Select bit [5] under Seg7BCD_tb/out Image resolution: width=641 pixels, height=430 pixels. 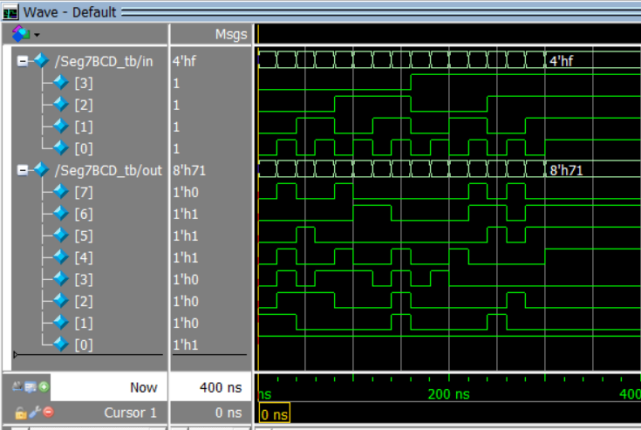coord(84,236)
